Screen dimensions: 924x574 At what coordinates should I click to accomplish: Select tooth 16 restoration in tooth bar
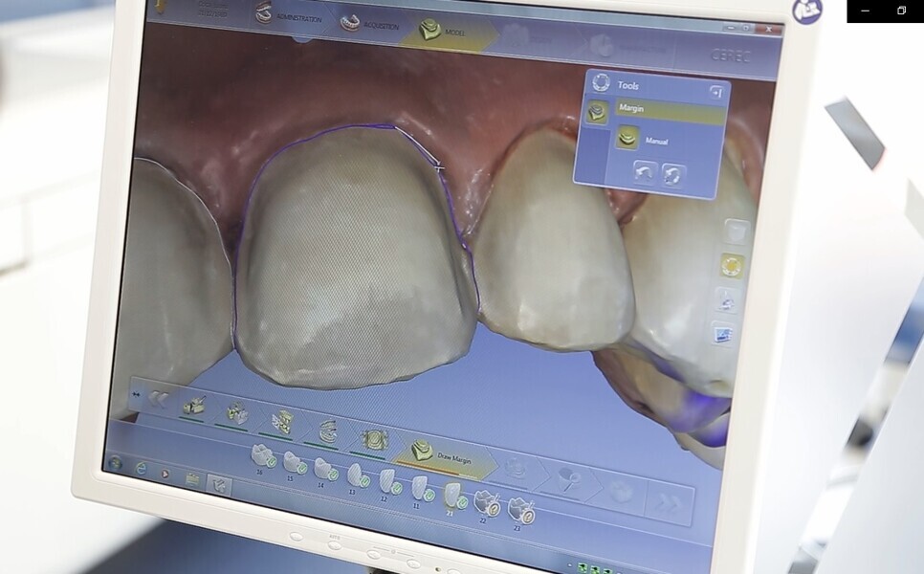pyautogui.click(x=261, y=454)
